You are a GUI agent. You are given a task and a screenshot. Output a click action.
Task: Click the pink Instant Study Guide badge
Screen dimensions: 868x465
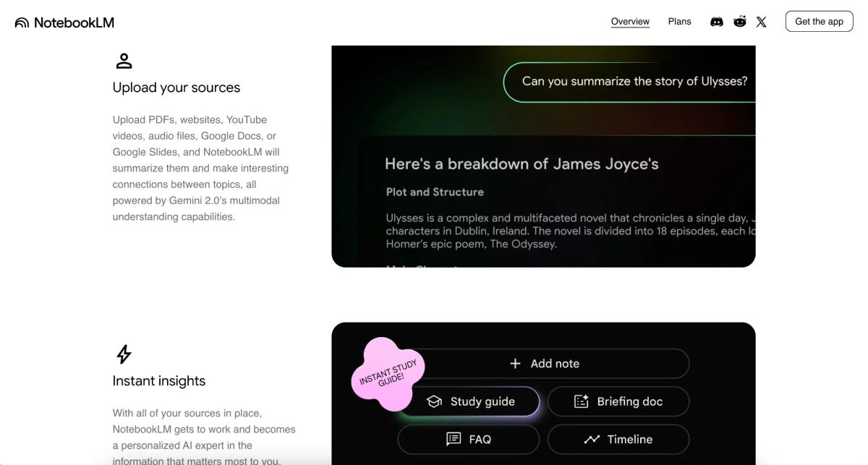click(387, 370)
